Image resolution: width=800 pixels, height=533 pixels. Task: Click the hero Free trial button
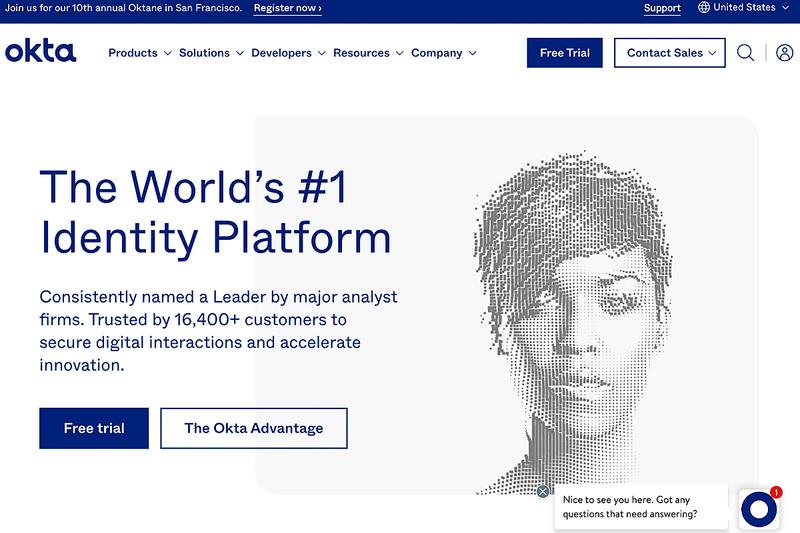point(94,428)
